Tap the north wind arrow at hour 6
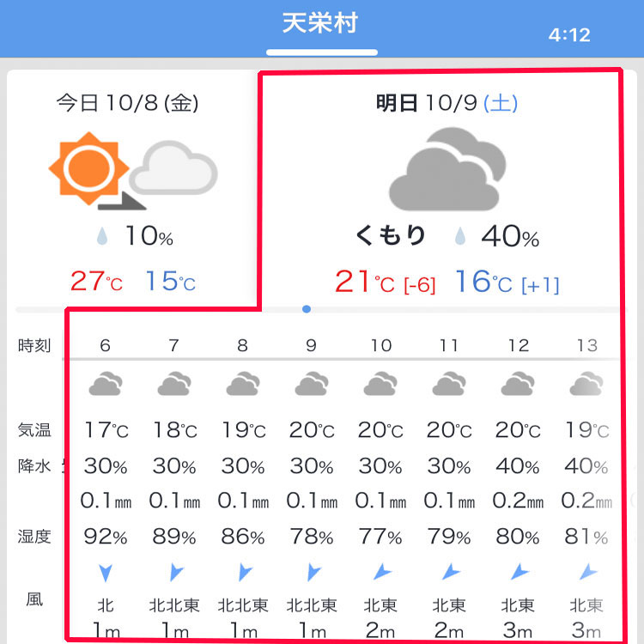Image resolution: width=644 pixels, height=644 pixels. click(106, 573)
